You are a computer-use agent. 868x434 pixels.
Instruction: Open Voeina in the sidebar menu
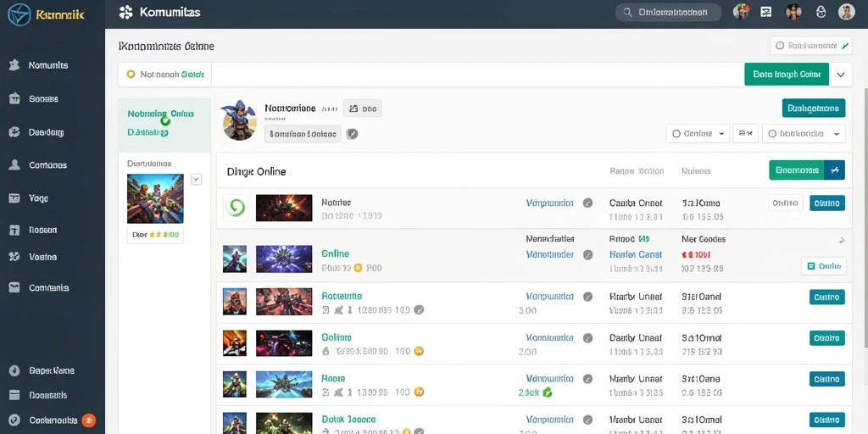[42, 257]
